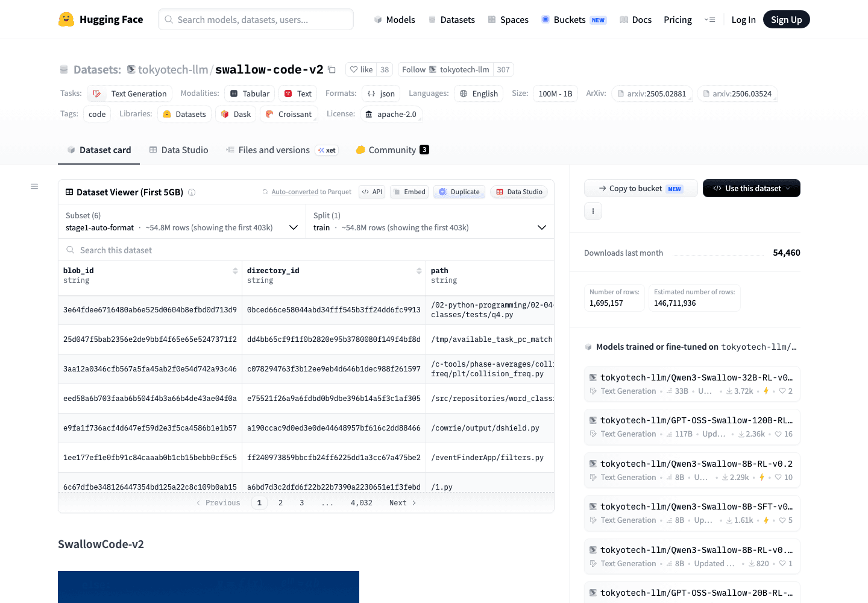The image size is (868, 603).
Task: Open Docs in navigation
Action: pyautogui.click(x=635, y=19)
